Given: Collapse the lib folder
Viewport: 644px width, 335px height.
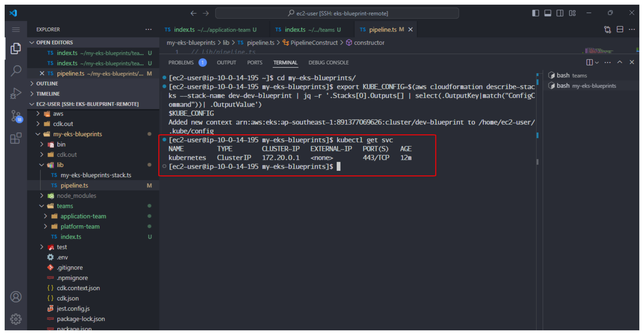Looking at the screenshot, I should point(93,165).
